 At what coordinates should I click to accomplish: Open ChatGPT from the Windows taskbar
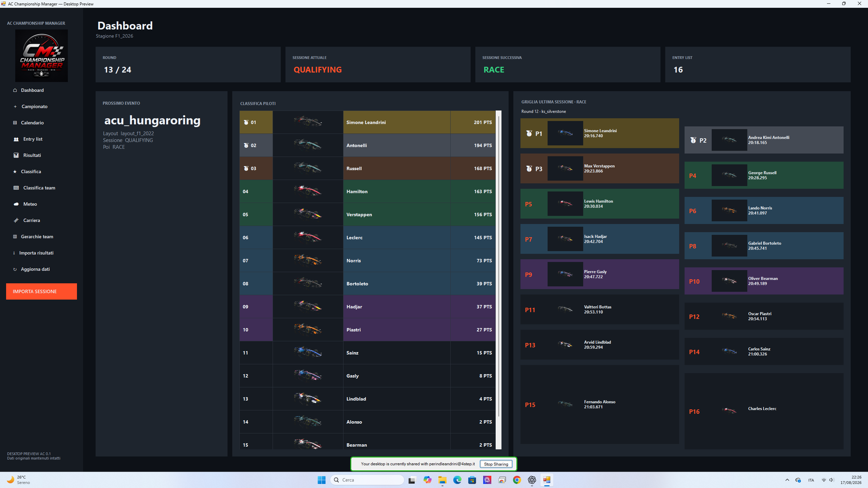532,480
